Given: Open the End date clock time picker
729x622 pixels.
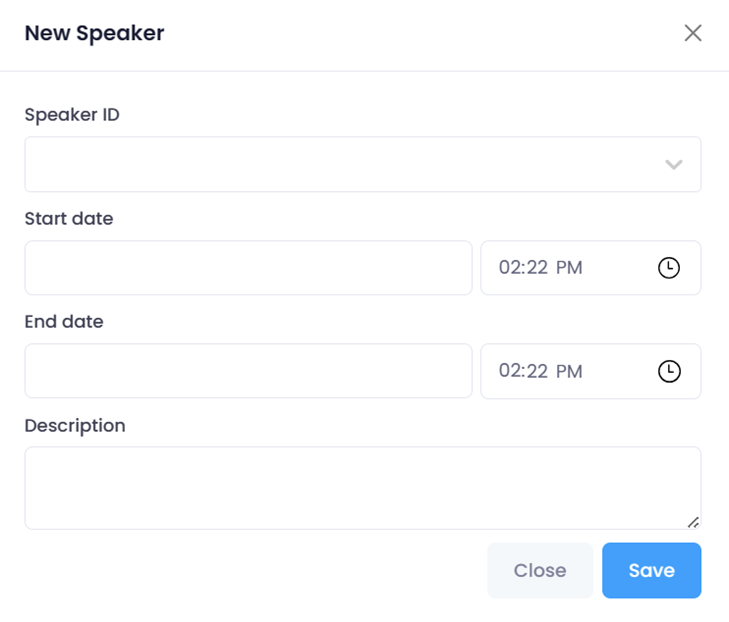Looking at the screenshot, I should click(x=668, y=371).
